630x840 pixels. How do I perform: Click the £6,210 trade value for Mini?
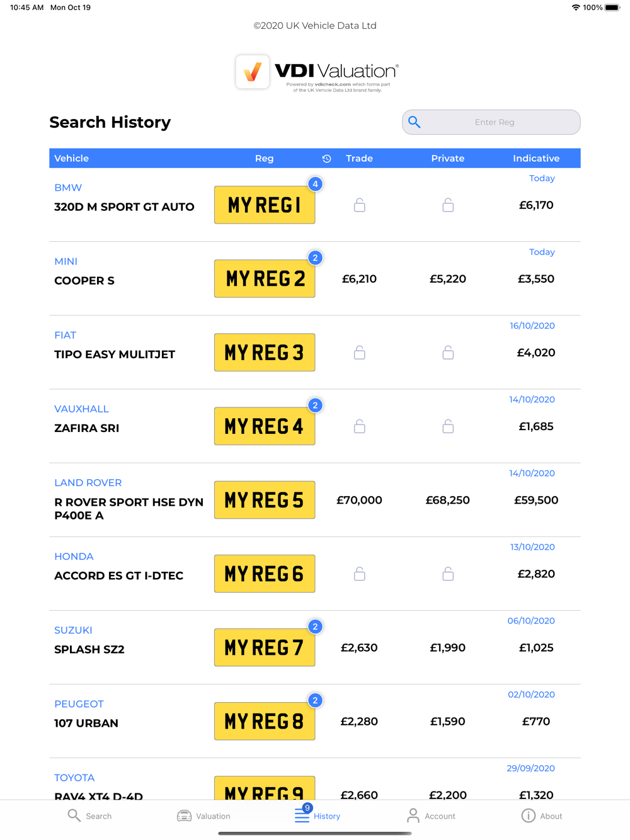[x=359, y=279]
